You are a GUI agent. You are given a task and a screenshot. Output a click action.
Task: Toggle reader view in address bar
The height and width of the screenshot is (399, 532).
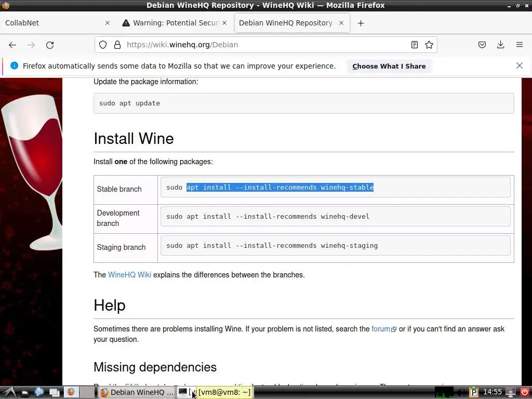coord(414,45)
